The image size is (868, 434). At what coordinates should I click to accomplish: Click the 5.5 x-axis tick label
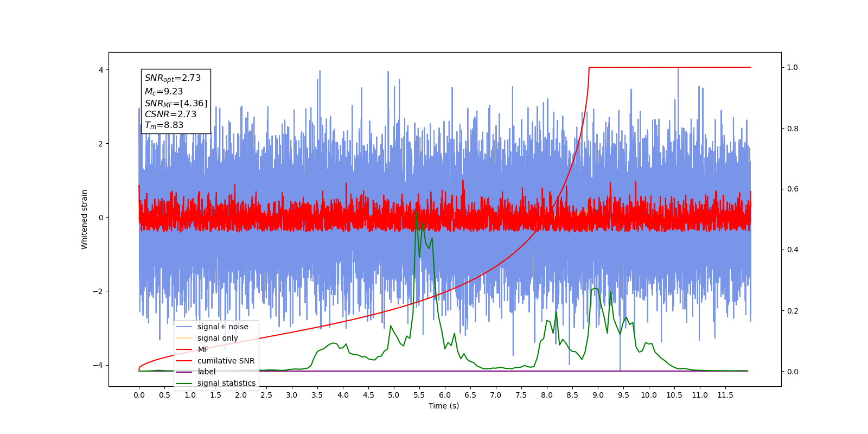[419, 395]
